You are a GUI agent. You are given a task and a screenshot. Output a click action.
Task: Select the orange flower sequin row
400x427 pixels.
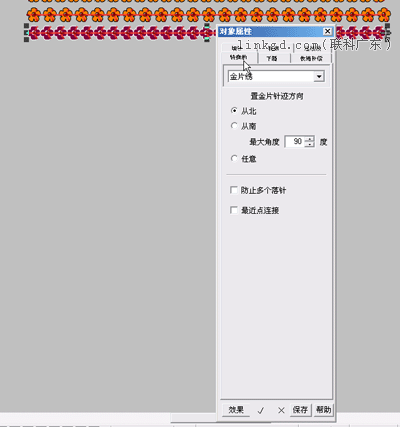[x=208, y=15]
